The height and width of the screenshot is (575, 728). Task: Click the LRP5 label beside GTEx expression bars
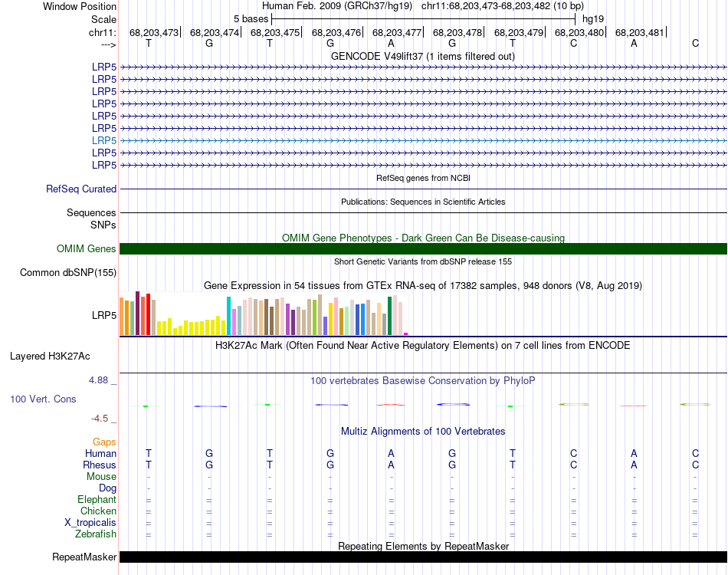pyautogui.click(x=104, y=315)
